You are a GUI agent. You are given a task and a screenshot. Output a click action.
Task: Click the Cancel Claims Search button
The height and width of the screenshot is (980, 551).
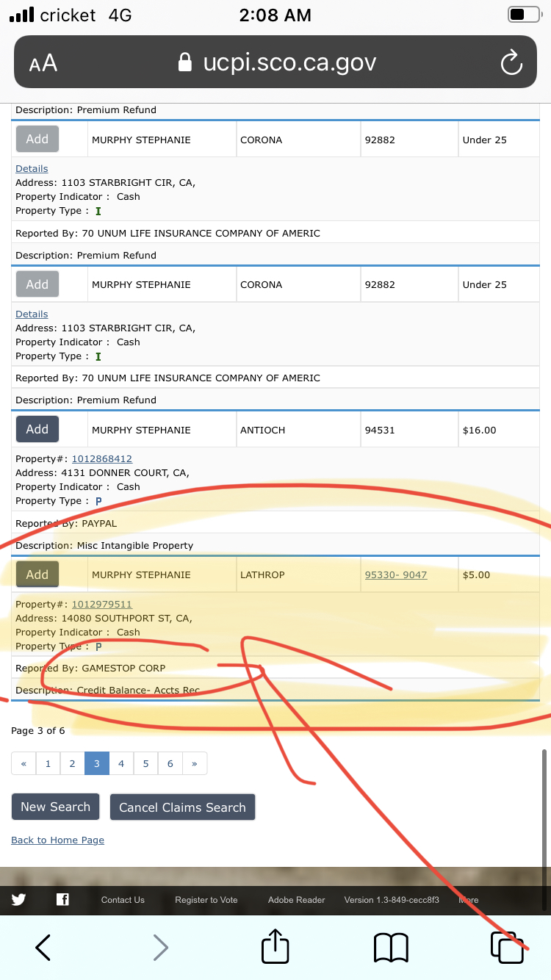[182, 807]
